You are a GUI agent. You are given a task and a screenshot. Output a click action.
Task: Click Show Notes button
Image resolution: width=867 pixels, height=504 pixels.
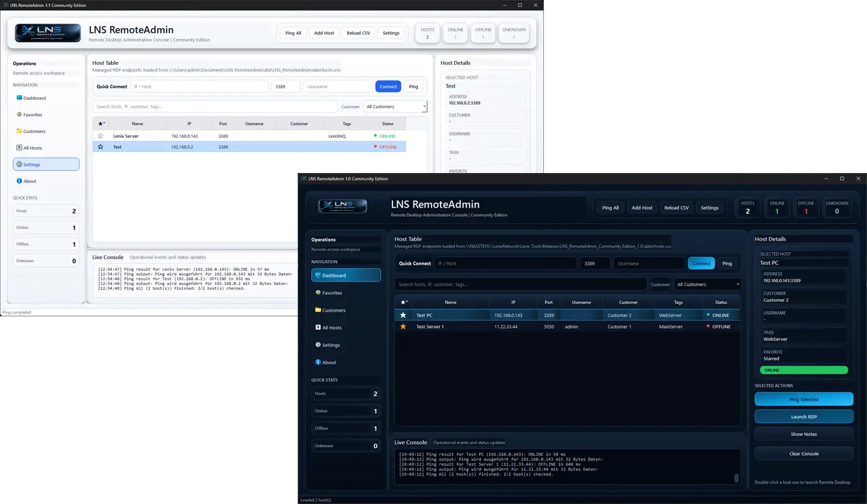[804, 434]
